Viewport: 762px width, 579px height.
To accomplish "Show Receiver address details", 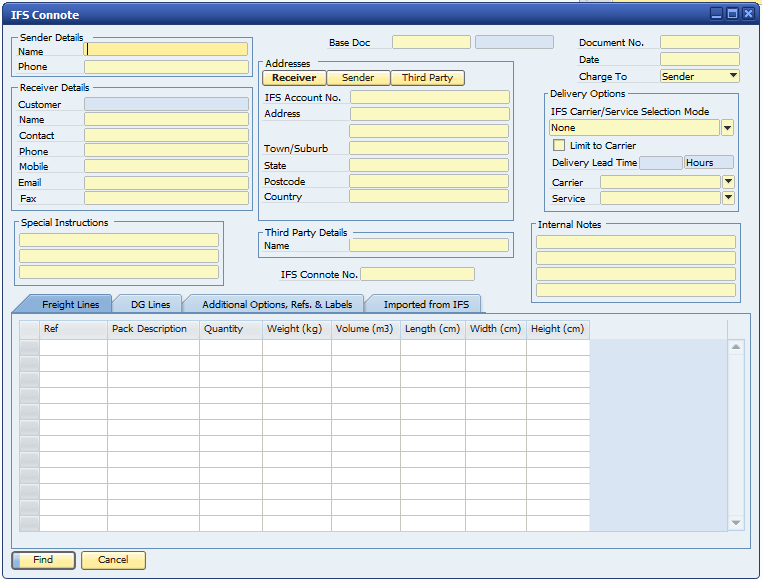I will point(294,78).
